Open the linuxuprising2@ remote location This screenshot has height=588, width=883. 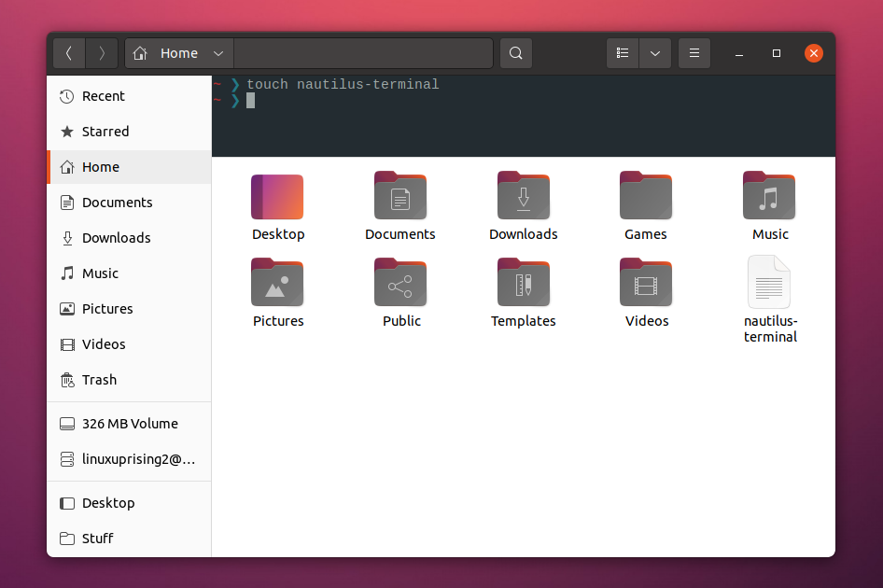point(130,458)
